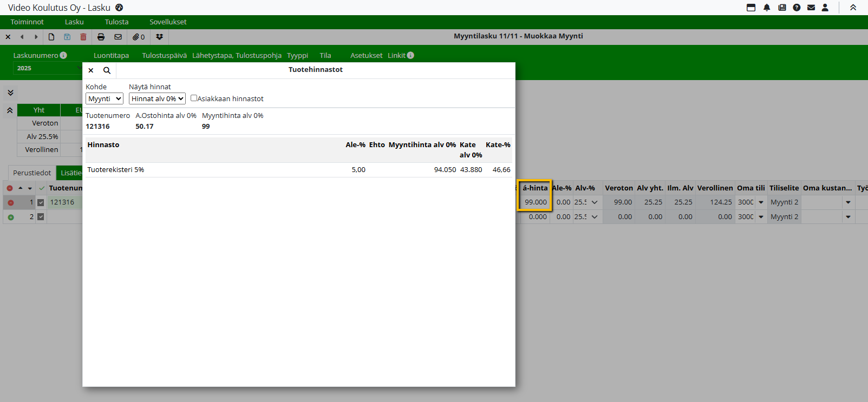Click the red trash delete icon
This screenshot has height=402, width=868.
click(83, 37)
